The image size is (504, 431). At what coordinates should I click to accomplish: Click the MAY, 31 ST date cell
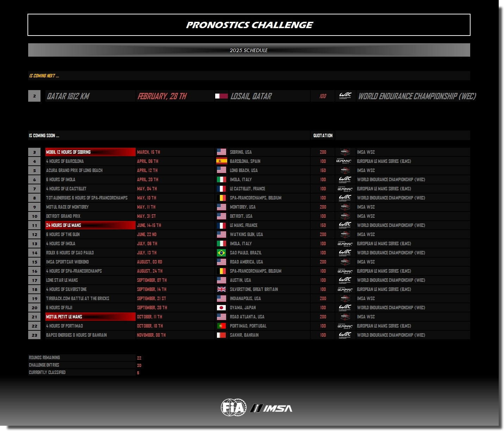pyautogui.click(x=175, y=216)
